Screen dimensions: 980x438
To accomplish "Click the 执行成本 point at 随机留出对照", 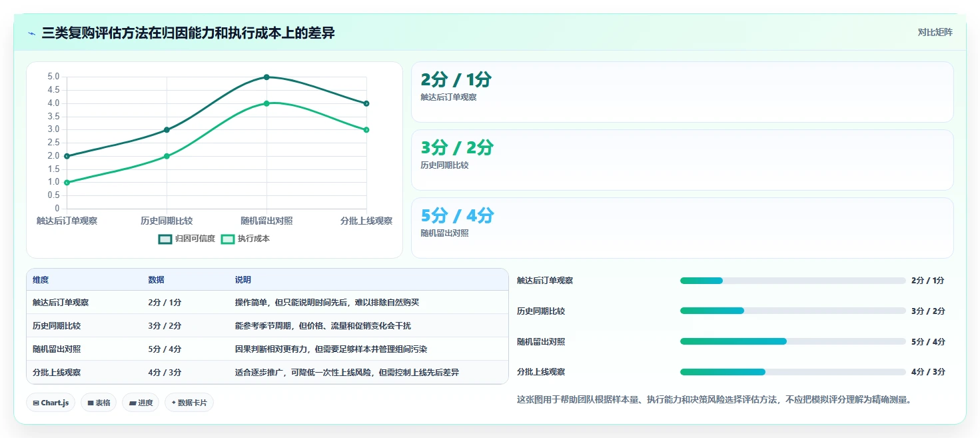I will click(x=266, y=103).
